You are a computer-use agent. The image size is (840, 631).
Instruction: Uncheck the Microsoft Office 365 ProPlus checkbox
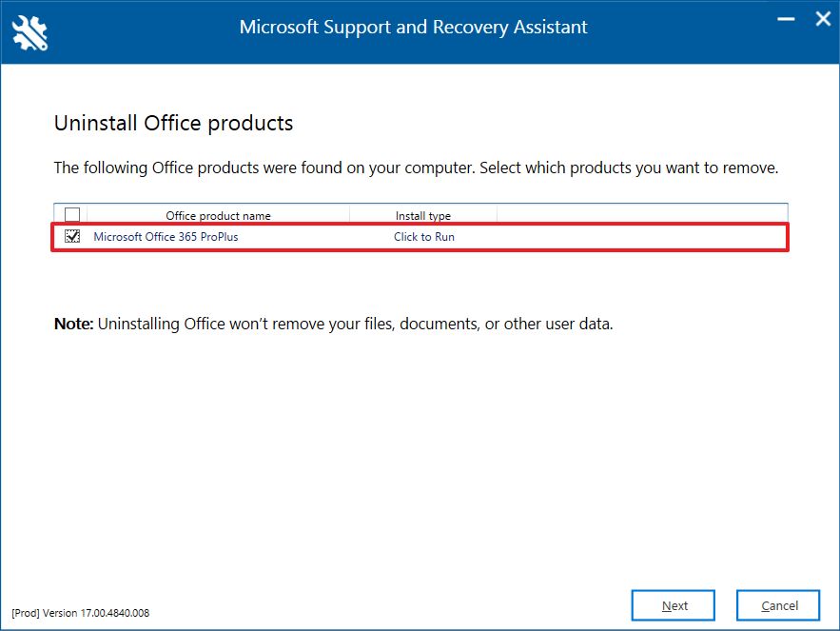(x=72, y=236)
